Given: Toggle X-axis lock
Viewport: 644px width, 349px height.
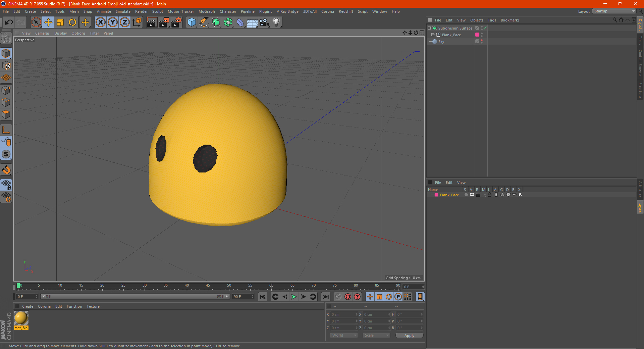Looking at the screenshot, I should click(x=100, y=22).
